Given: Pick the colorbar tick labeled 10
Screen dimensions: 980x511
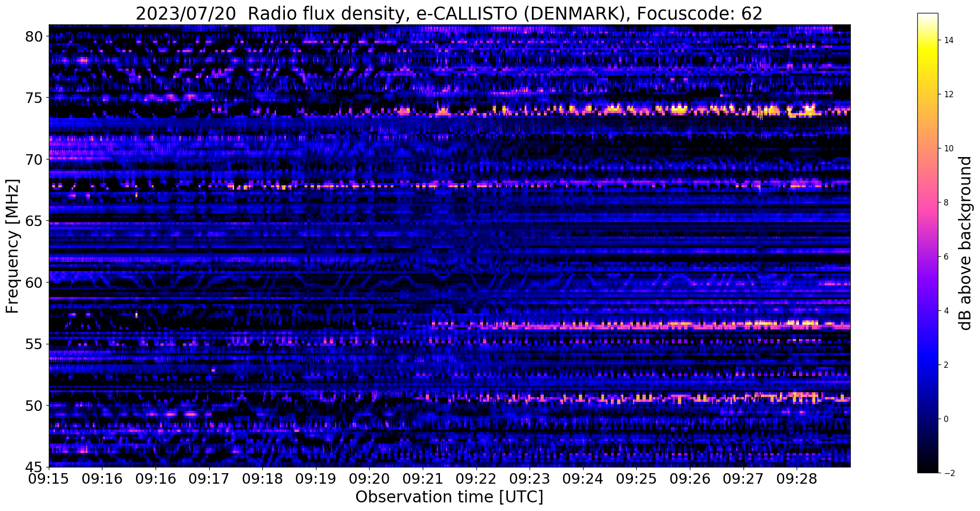Looking at the screenshot, I should [948, 148].
